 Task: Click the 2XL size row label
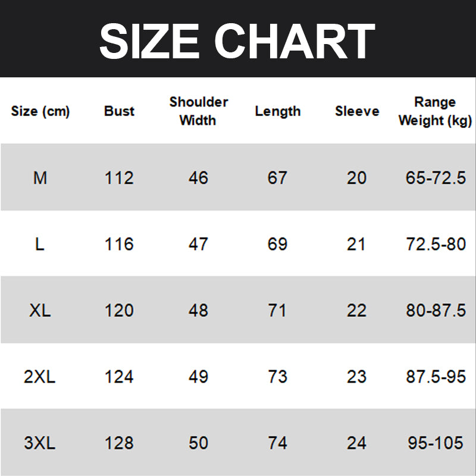40,377
